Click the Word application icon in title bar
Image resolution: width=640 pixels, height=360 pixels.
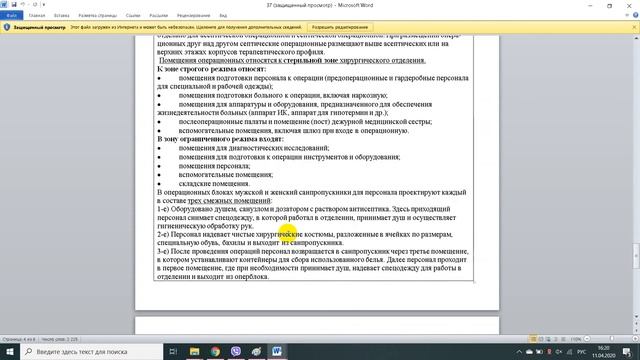pos(4,4)
